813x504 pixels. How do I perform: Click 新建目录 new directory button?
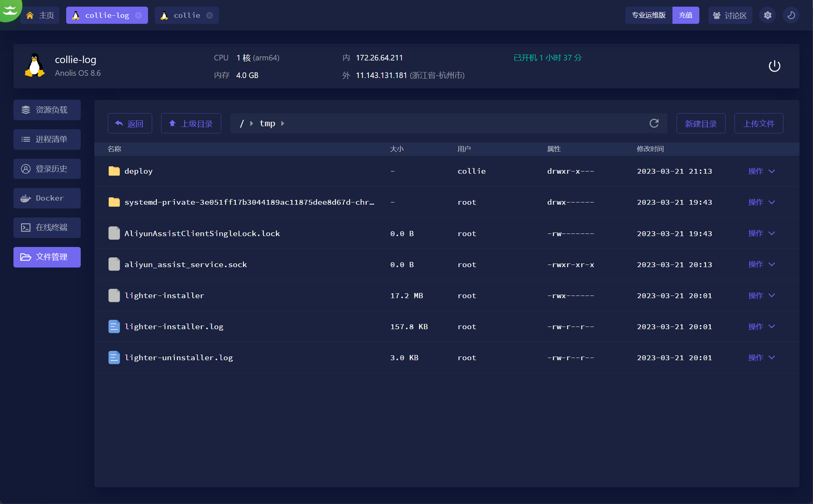pyautogui.click(x=700, y=124)
